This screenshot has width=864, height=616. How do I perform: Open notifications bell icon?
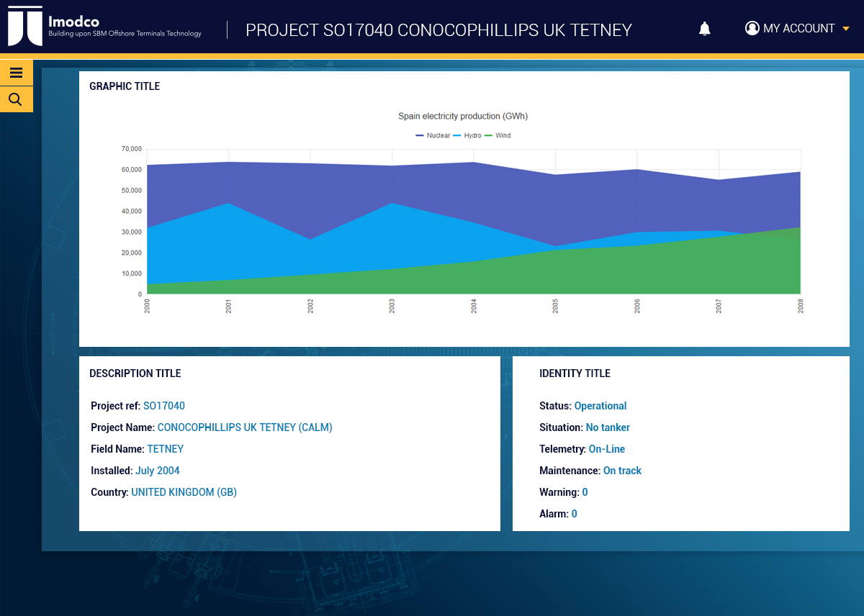click(705, 29)
